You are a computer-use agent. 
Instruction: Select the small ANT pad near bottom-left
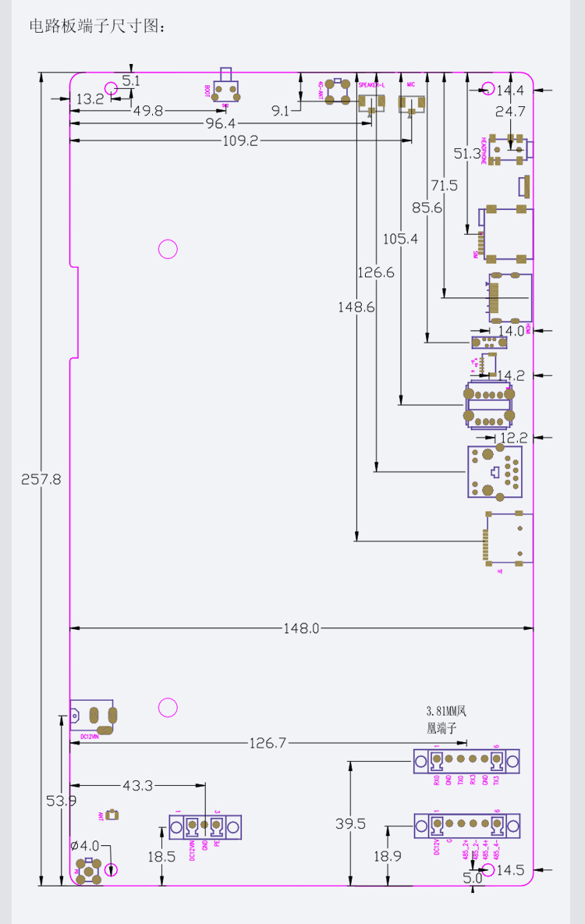point(112,815)
